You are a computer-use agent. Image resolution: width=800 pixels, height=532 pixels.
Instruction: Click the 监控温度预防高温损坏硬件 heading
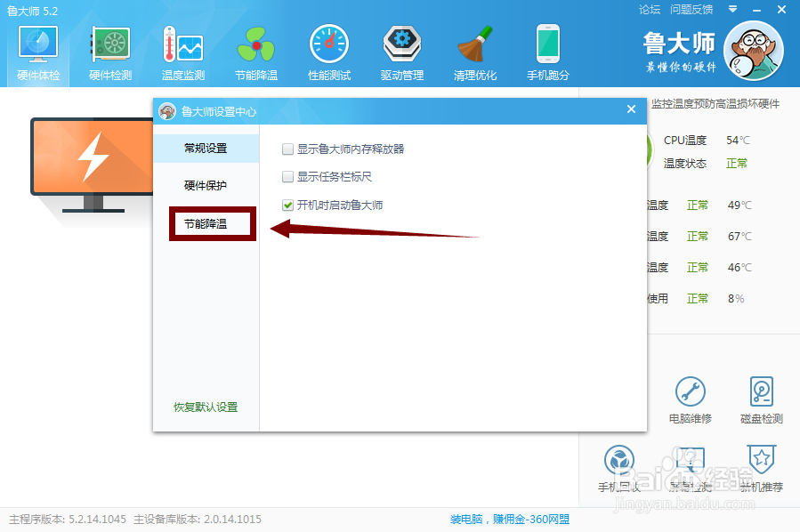(x=715, y=104)
